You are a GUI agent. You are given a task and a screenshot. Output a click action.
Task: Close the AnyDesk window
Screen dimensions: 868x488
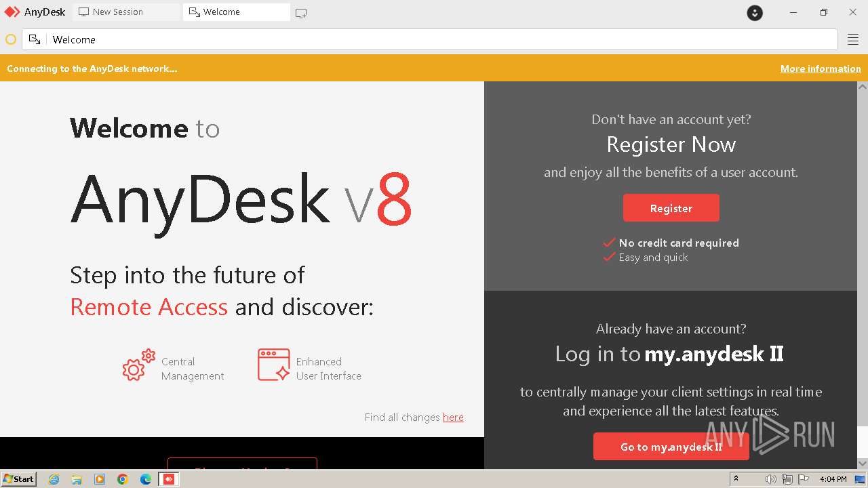[x=853, y=12]
